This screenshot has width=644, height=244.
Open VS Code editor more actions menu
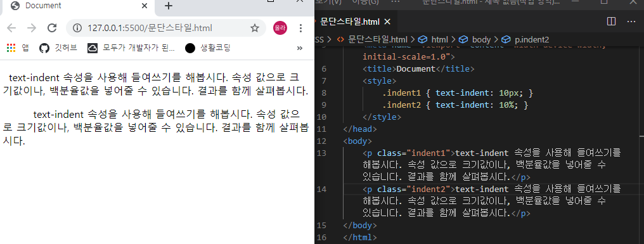point(631,22)
